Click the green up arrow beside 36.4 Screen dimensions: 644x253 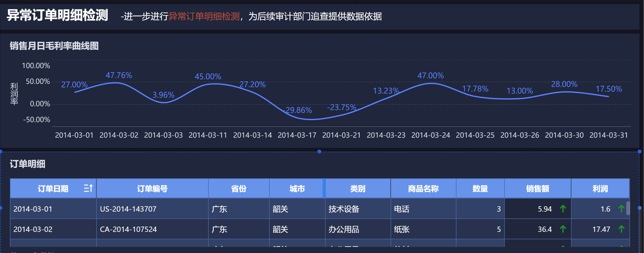coord(563,229)
